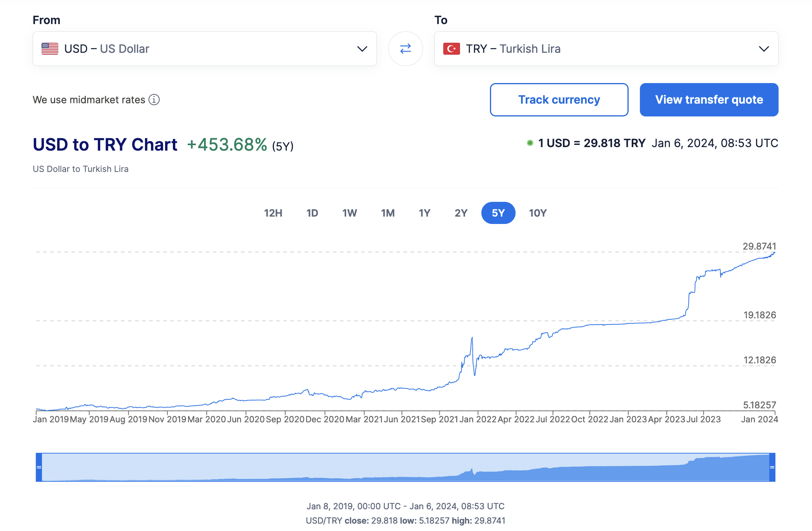The width and height of the screenshot is (812, 531).
Task: Click the chart peak near 29.8741
Action: tap(774, 253)
